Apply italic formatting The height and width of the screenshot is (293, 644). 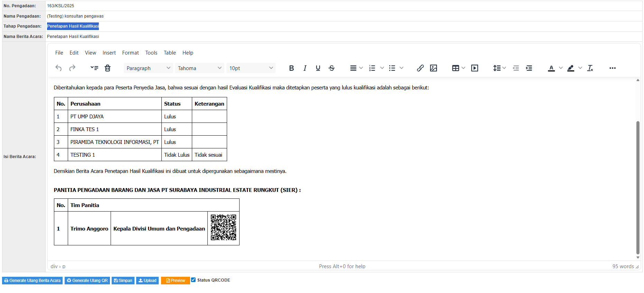pyautogui.click(x=305, y=68)
